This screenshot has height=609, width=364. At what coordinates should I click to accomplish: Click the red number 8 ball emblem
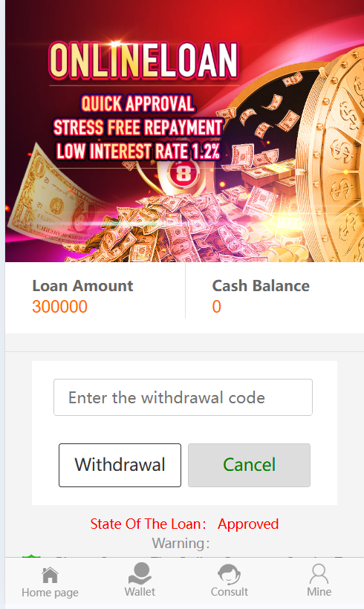point(183,173)
